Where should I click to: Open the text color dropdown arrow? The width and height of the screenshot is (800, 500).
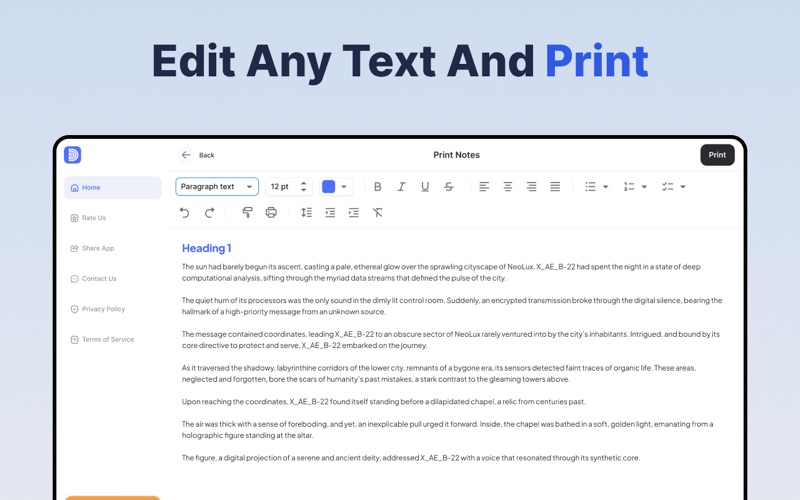(x=344, y=187)
